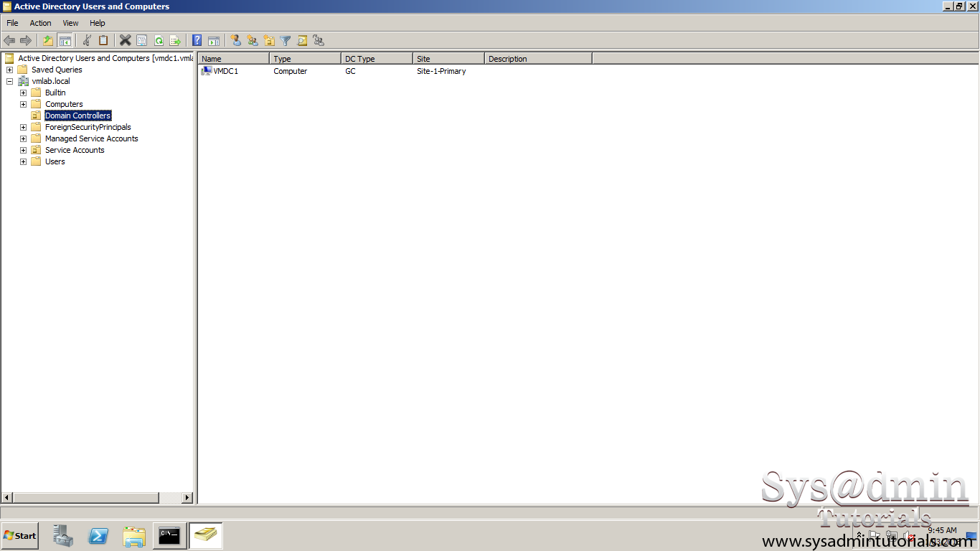Click the Active Directory taskbar icon

[x=206, y=535]
